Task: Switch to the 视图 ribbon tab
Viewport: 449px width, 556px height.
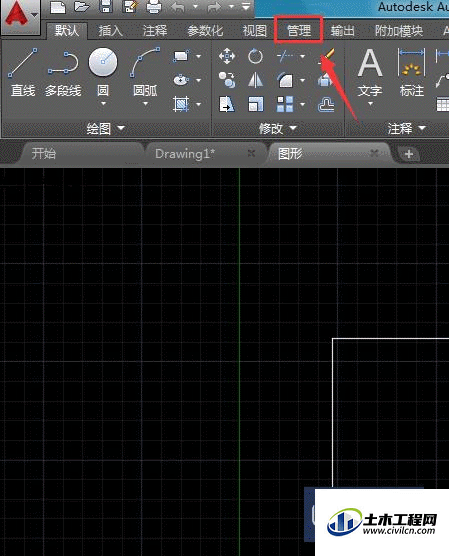Action: click(x=255, y=31)
